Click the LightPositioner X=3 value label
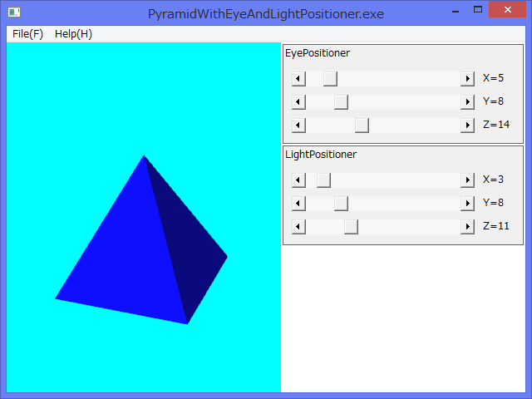 pyautogui.click(x=493, y=180)
